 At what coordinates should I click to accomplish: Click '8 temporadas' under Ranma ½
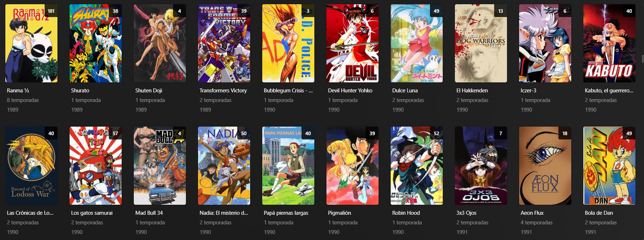pyautogui.click(x=23, y=100)
